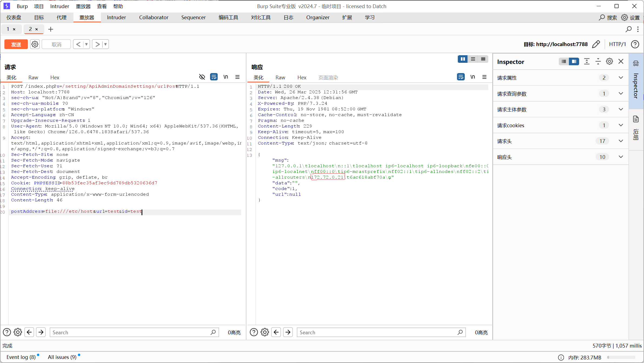644x363 pixels.
Task: Open help icon beside HTTP/1
Action: [635, 44]
